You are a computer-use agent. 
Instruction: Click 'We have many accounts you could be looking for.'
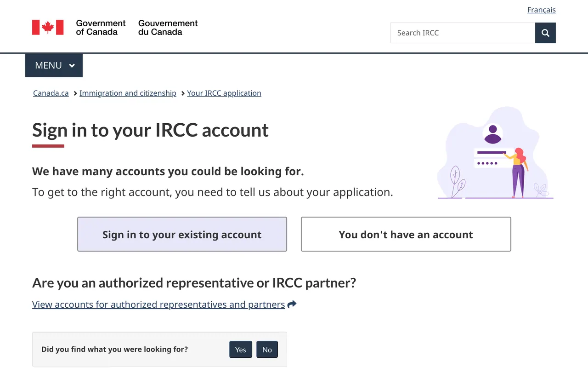[168, 172]
